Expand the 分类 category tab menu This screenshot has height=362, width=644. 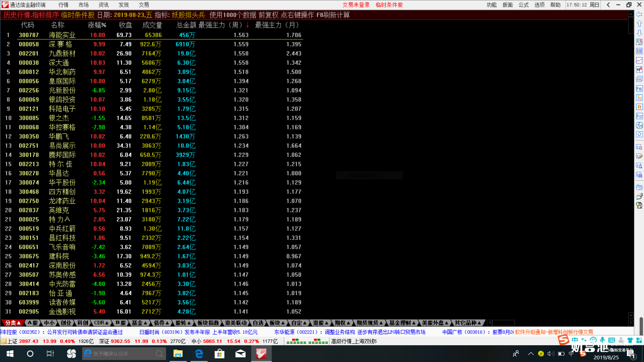[13, 323]
